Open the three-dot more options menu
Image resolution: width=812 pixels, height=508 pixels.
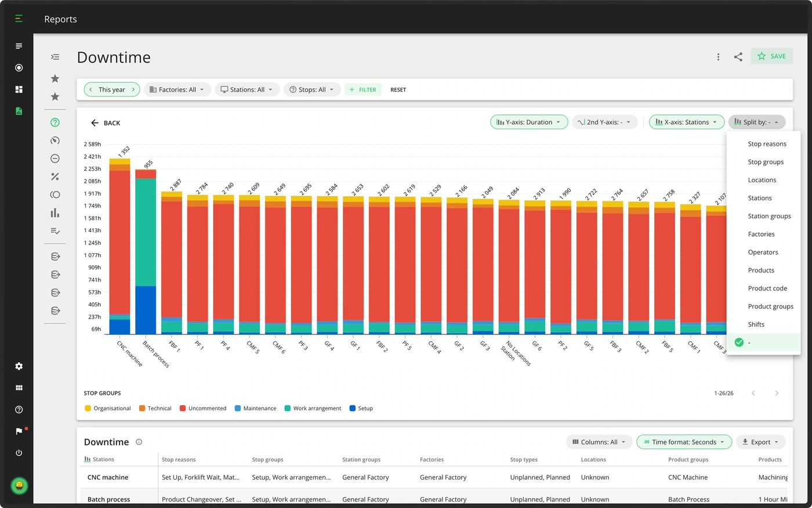[718, 56]
